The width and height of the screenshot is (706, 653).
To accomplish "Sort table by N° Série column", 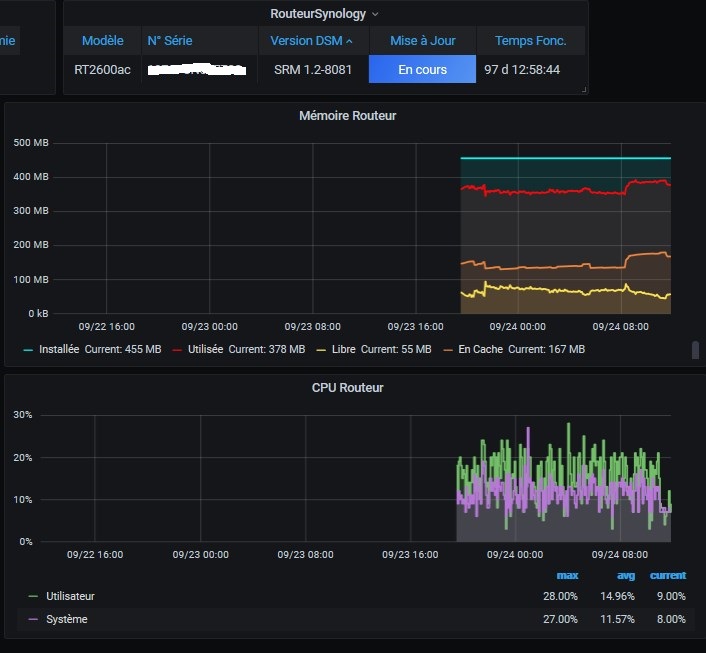I will tap(170, 41).
